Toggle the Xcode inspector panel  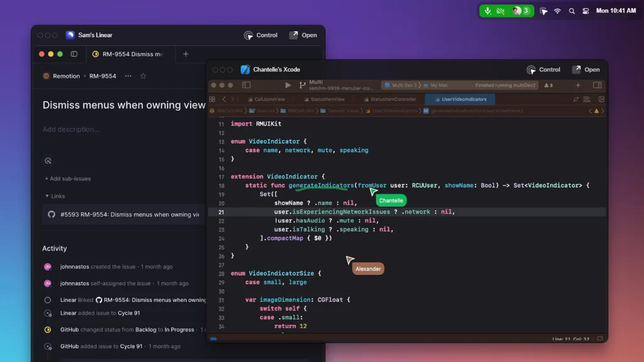coord(597,85)
